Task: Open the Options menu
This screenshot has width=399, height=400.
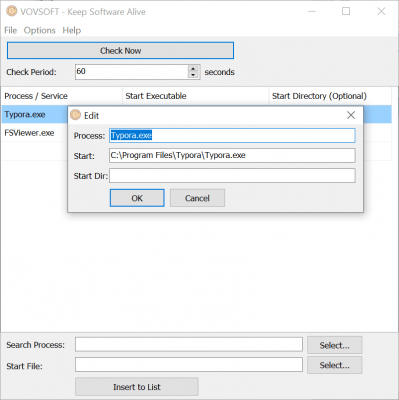Action: [39, 30]
